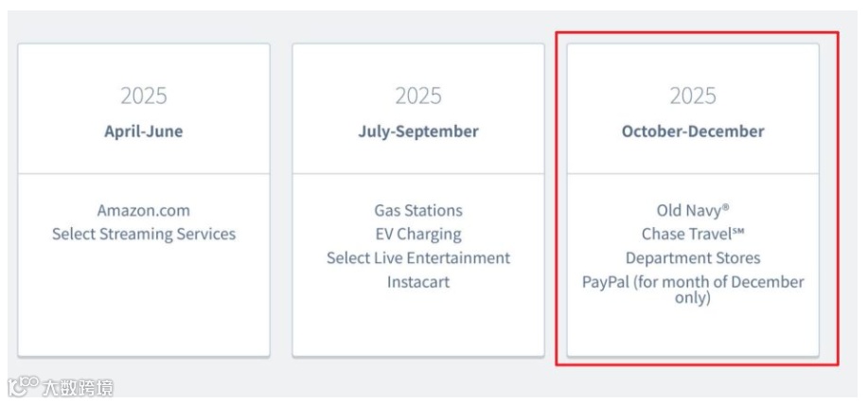
Task: Click the Chase Travel category
Action: 692,234
